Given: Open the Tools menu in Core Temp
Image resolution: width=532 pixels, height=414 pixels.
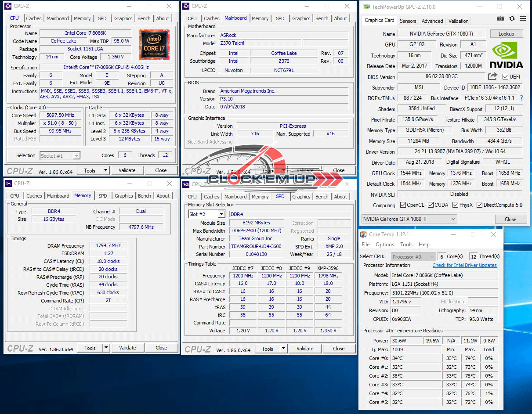Looking at the screenshot, I should (x=406, y=245).
